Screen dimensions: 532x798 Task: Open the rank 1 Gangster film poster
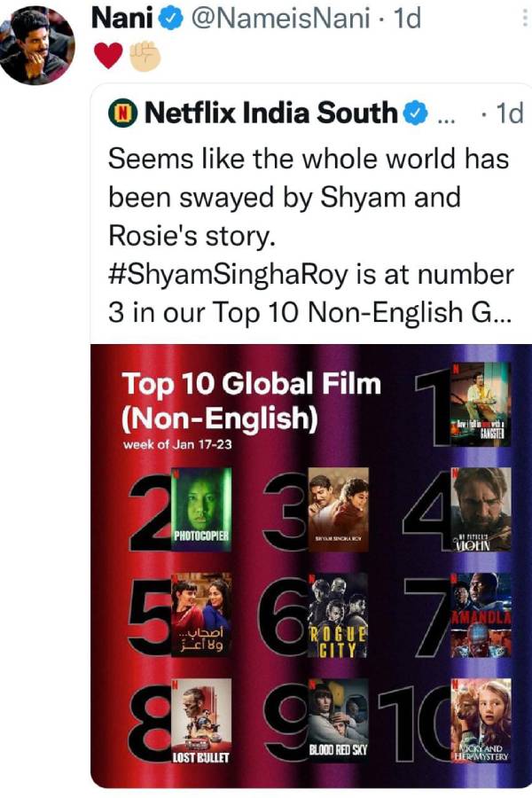[481, 404]
